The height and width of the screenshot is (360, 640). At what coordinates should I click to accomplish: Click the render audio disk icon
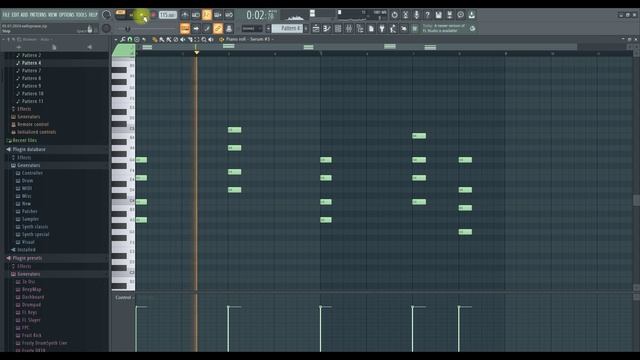point(449,15)
